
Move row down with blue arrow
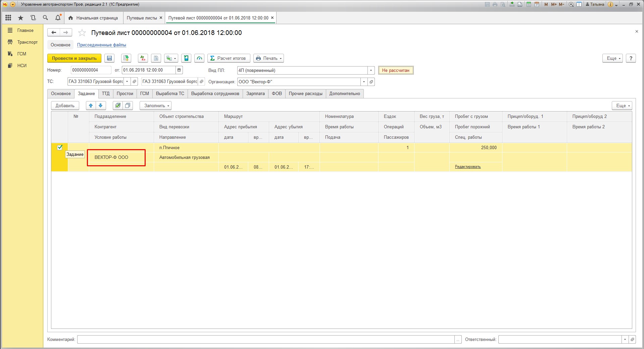click(x=101, y=105)
